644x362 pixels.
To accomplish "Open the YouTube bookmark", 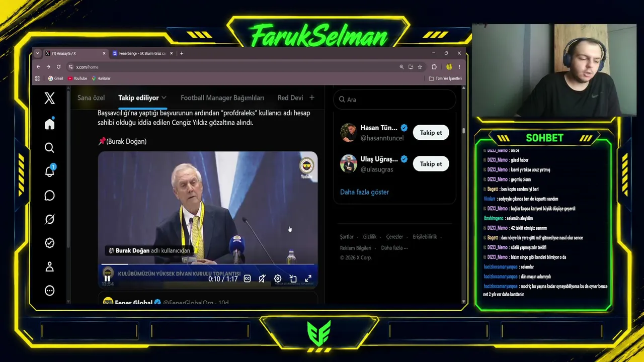I will click(x=77, y=78).
